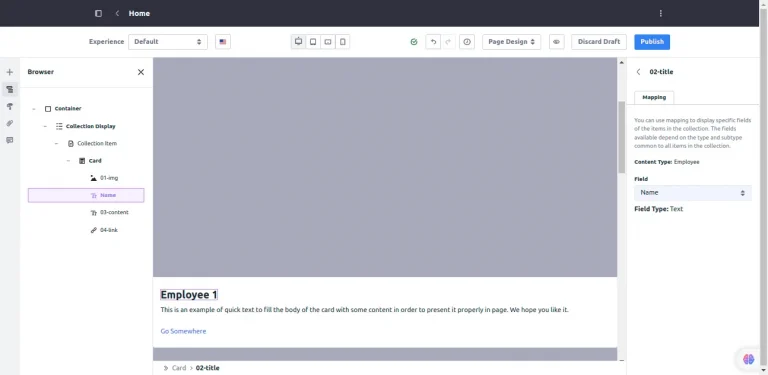Image resolution: width=768 pixels, height=375 pixels.
Task: Collapse the Container tree node
Action: click(x=34, y=109)
